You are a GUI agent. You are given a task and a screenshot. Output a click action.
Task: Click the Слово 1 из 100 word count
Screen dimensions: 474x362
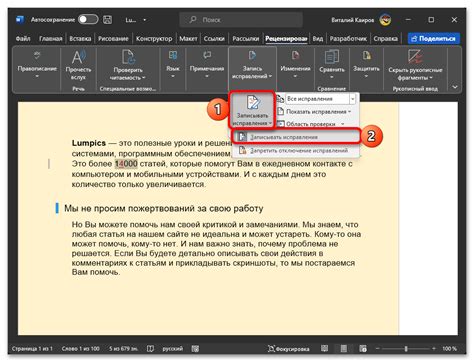click(x=80, y=349)
